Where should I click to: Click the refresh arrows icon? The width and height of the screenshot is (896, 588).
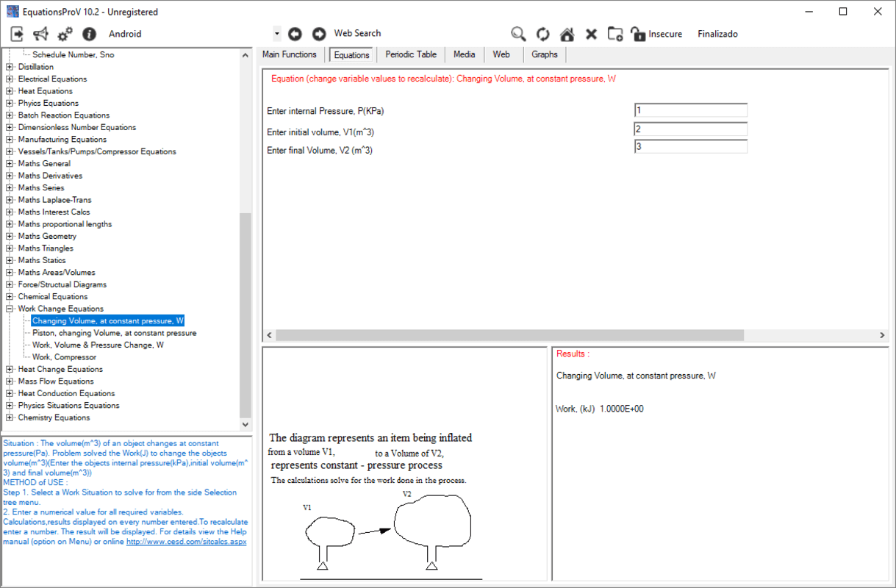pos(542,34)
